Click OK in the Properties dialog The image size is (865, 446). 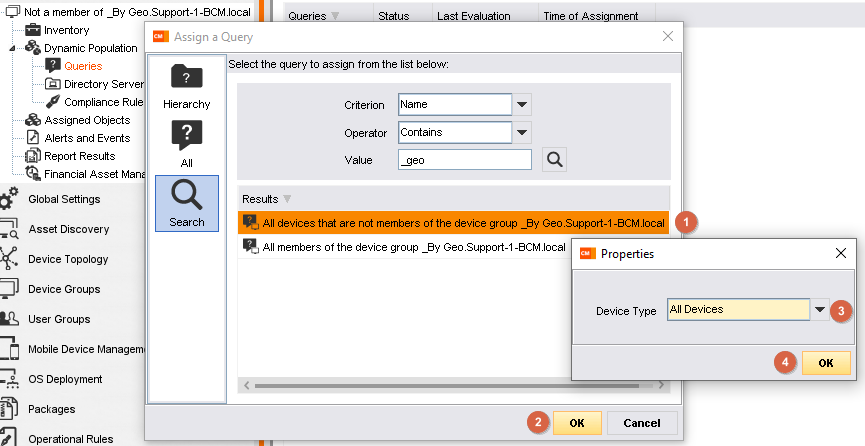[825, 363]
